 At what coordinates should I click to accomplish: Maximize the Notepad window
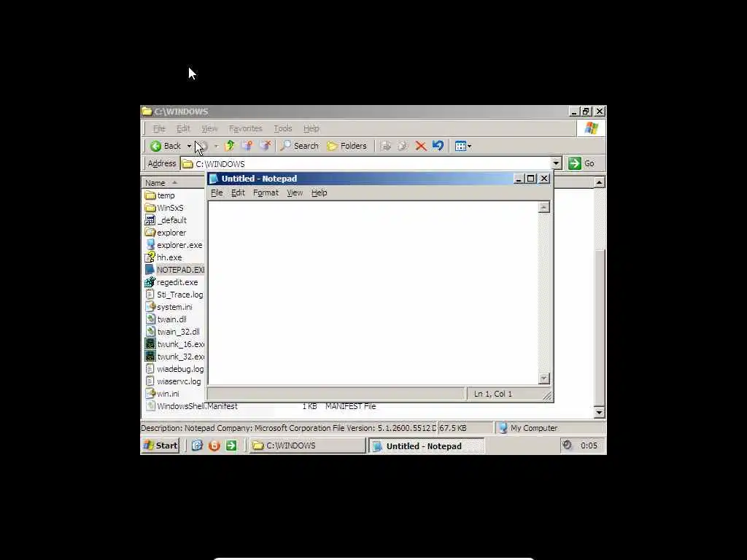(x=531, y=179)
